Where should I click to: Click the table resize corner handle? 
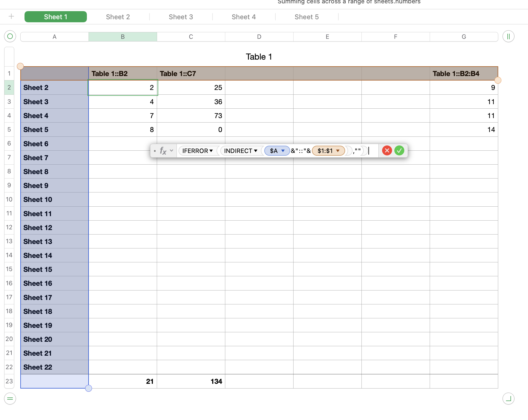pos(508,399)
